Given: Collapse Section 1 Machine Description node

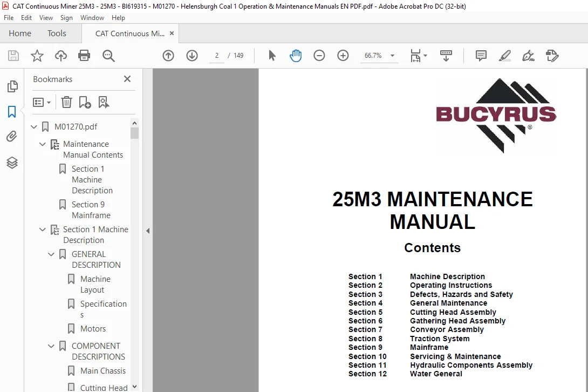Looking at the screenshot, I should 43,229.
